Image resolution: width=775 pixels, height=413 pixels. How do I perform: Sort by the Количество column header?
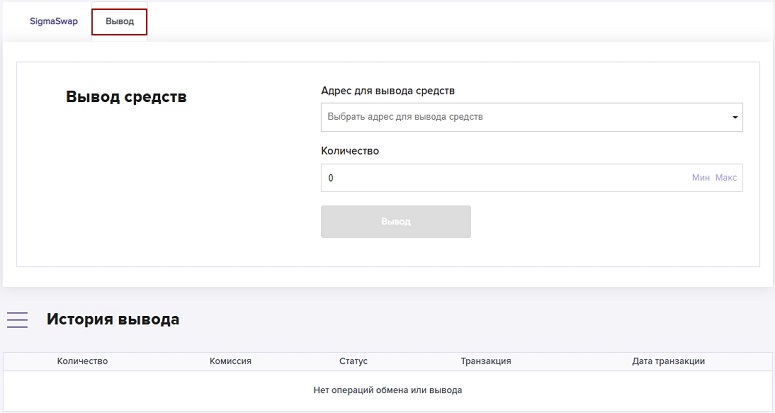(82, 361)
